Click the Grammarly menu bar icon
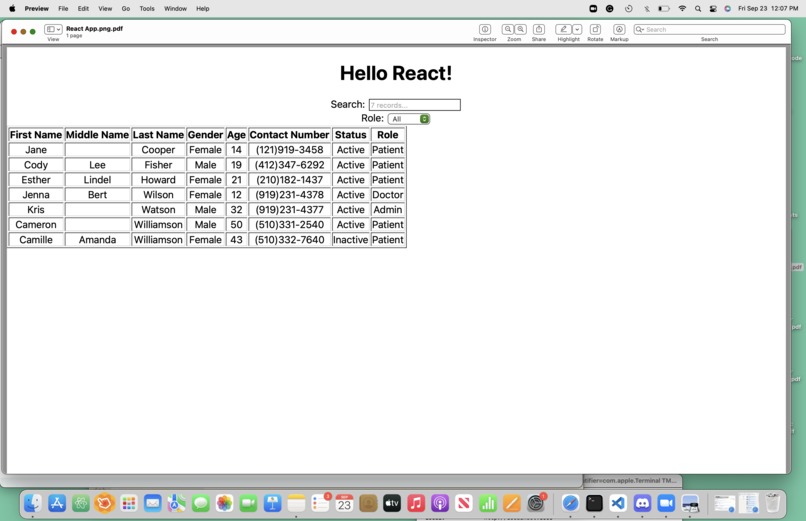Viewport: 806px width, 521px height. [610, 8]
